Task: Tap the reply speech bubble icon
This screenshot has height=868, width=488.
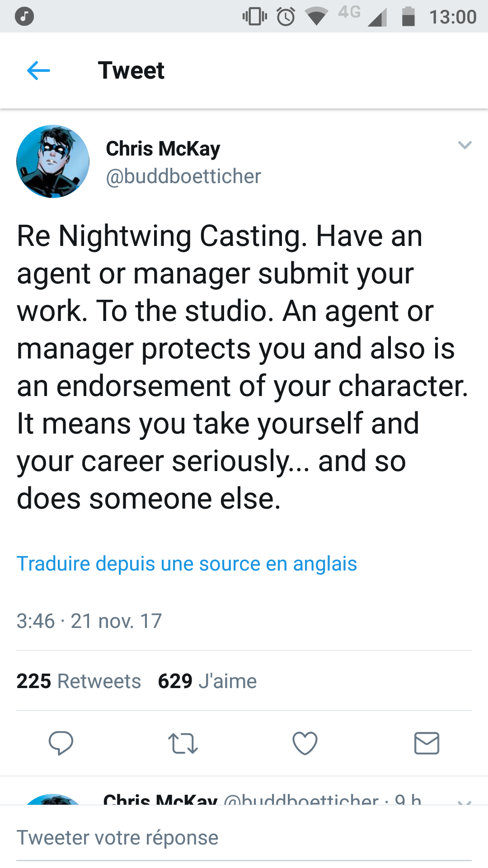Action: (61, 743)
